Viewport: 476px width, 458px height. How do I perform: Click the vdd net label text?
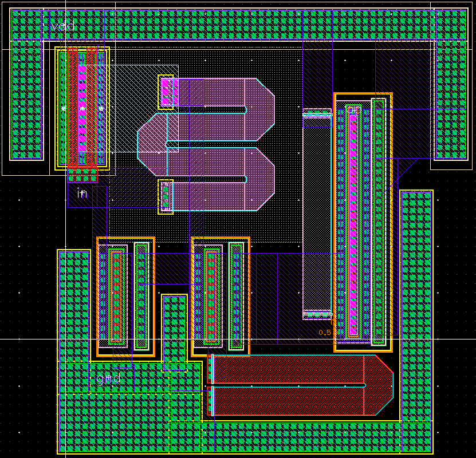pyautogui.click(x=62, y=26)
